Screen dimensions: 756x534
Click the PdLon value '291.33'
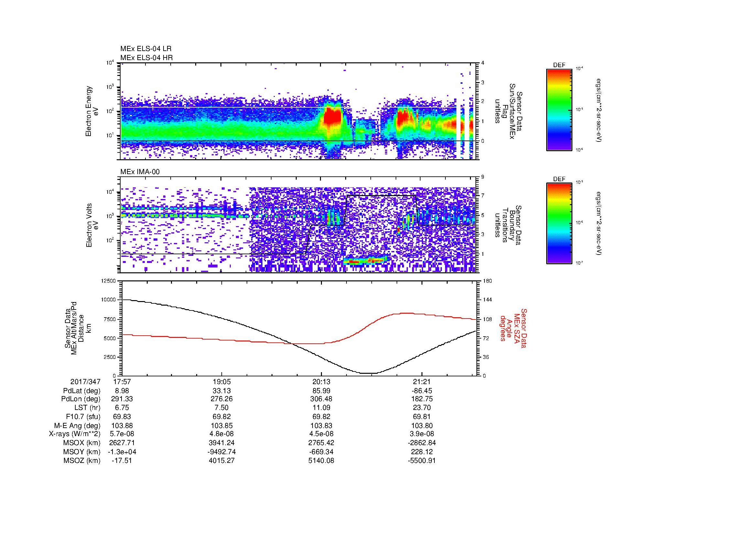tap(122, 399)
